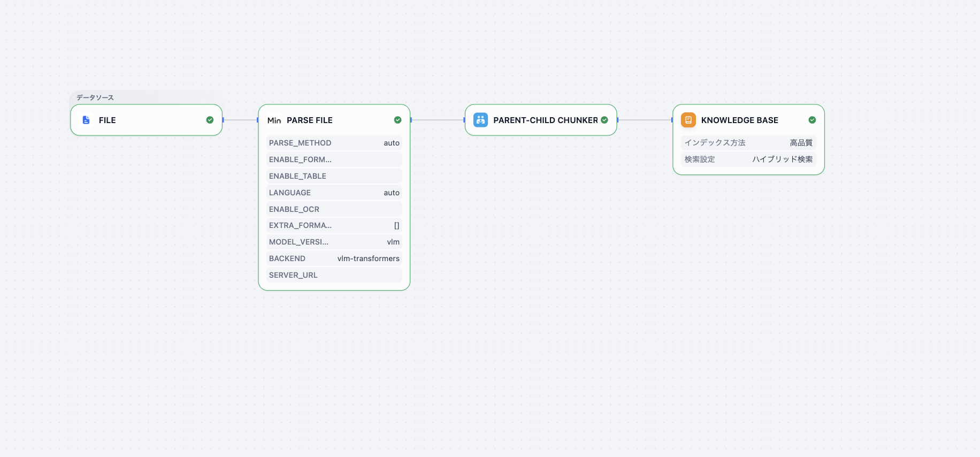This screenshot has width=980, height=457.
Task: Select the ENABLE_TABLE parameter row
Action: click(x=334, y=176)
